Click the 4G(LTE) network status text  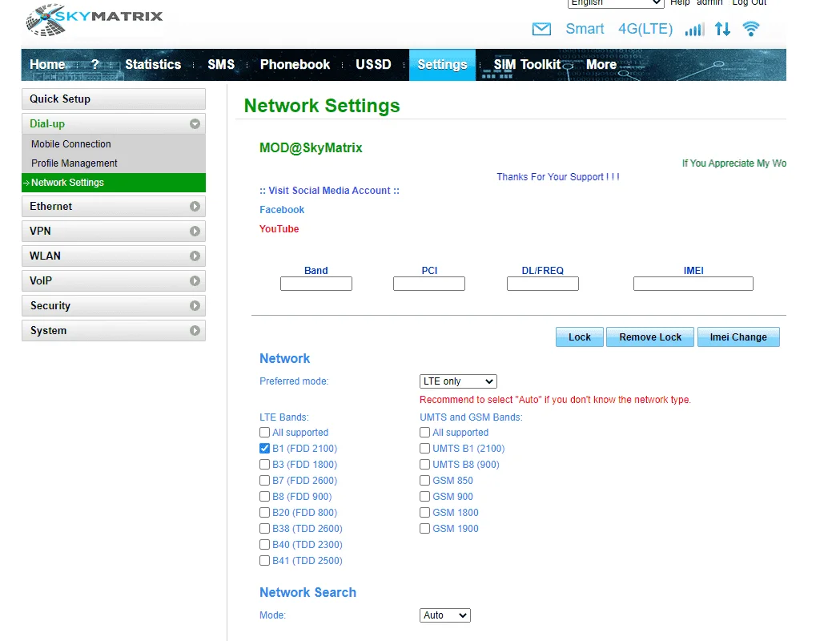(x=645, y=29)
